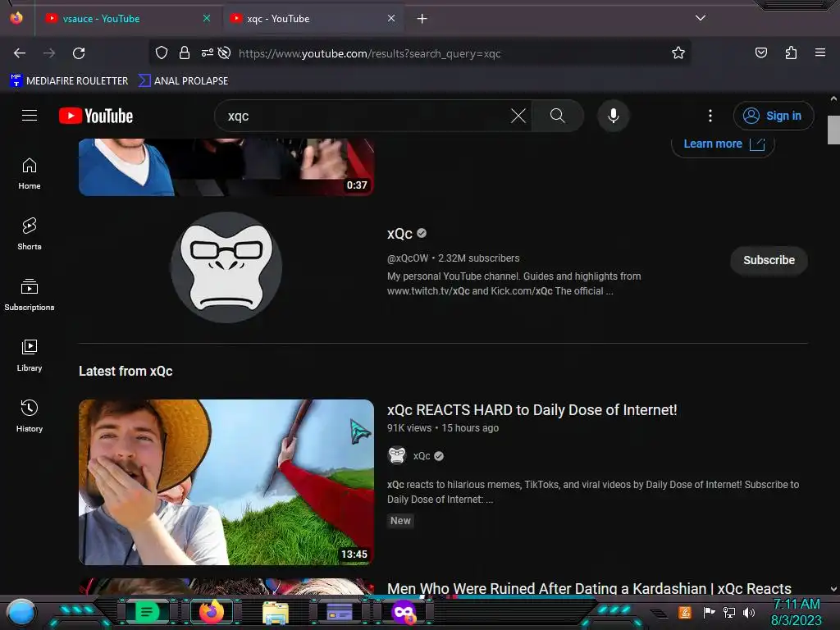Viewport: 840px width, 630px height.
Task: Open the Learn more link
Action: point(723,144)
